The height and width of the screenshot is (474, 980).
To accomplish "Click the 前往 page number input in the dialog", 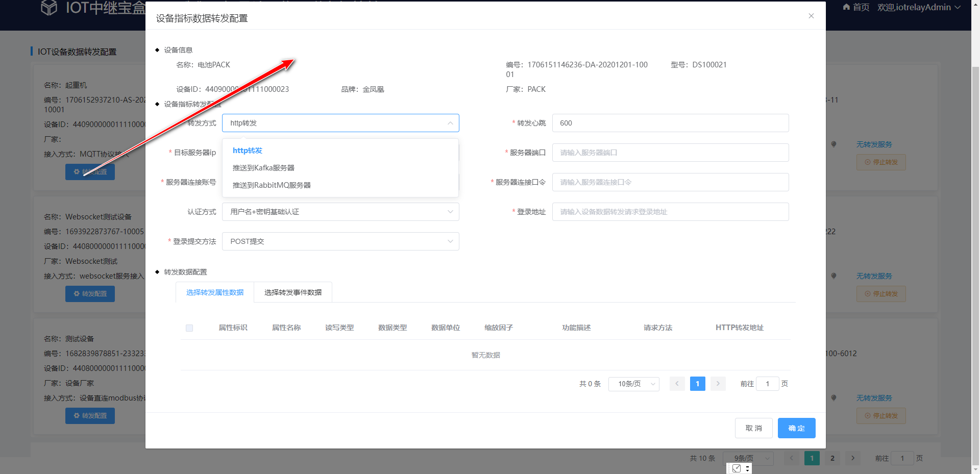I will coord(767,384).
